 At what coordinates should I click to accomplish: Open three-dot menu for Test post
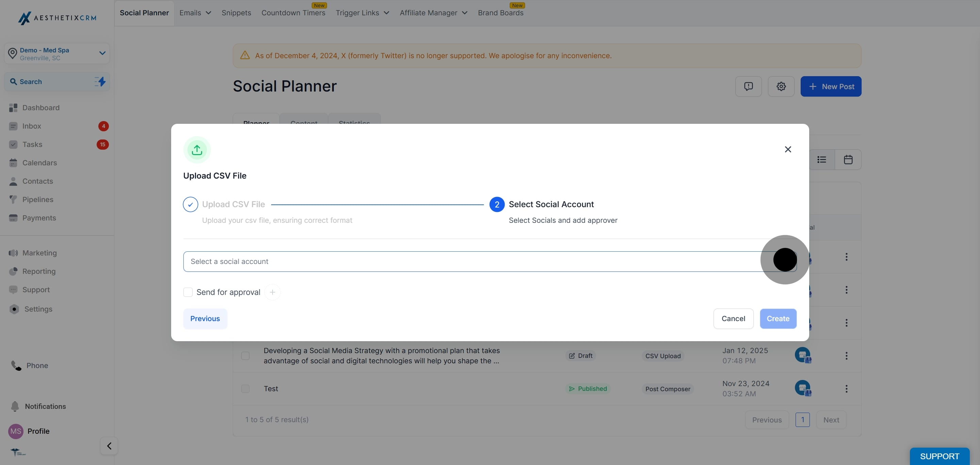pyautogui.click(x=846, y=388)
